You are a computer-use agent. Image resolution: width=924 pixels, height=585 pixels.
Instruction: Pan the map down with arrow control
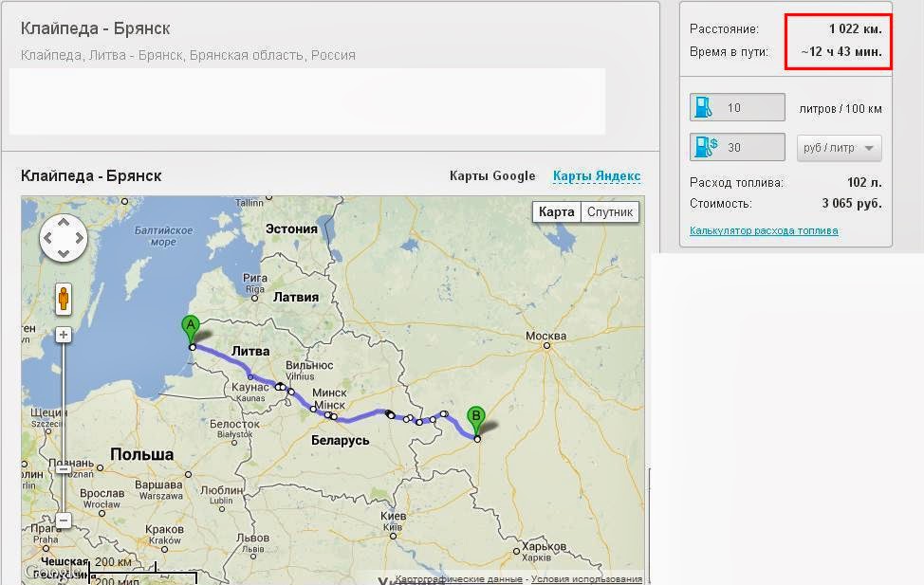pyautogui.click(x=64, y=254)
